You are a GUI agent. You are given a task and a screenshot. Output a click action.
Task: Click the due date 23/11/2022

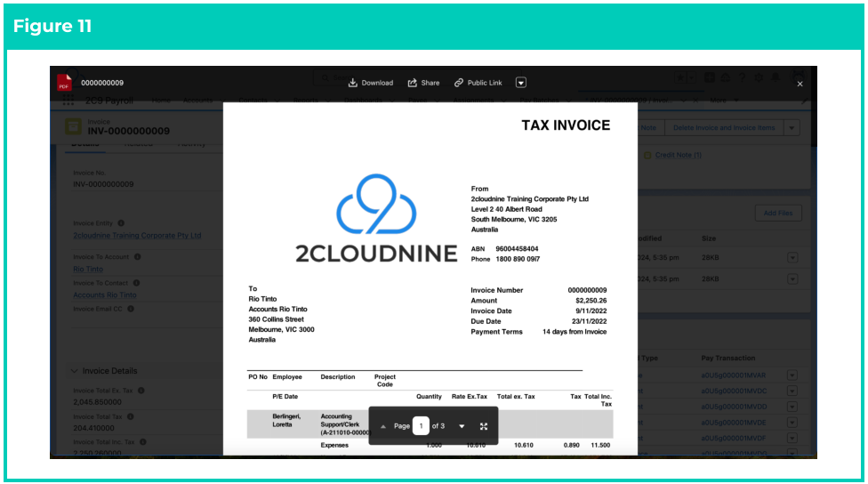(589, 321)
